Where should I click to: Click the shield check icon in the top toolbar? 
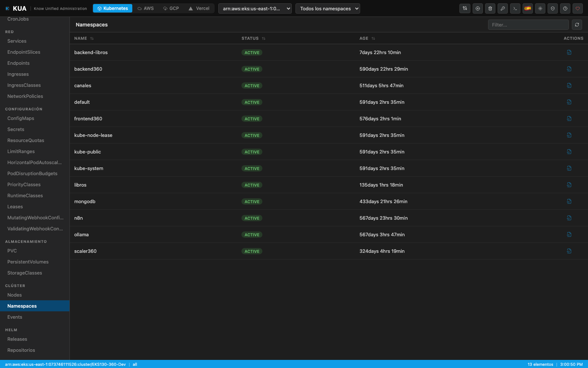coord(553,8)
